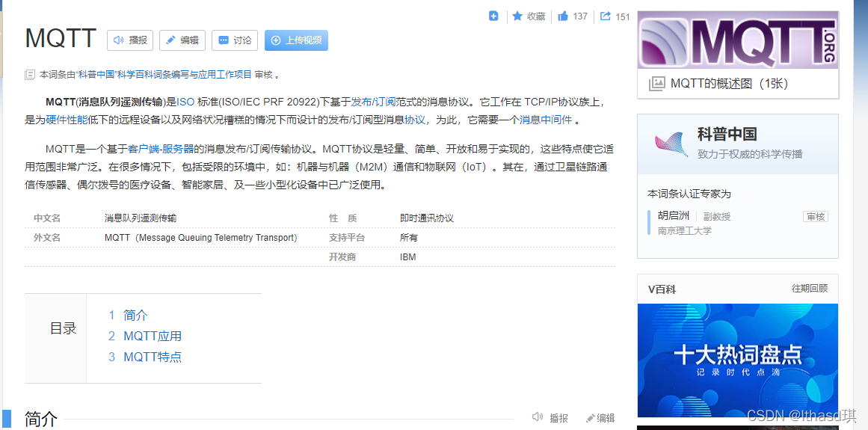Image resolution: width=868 pixels, height=430 pixels.
Task: Click the V百科 panel title
Action: pyautogui.click(x=662, y=289)
